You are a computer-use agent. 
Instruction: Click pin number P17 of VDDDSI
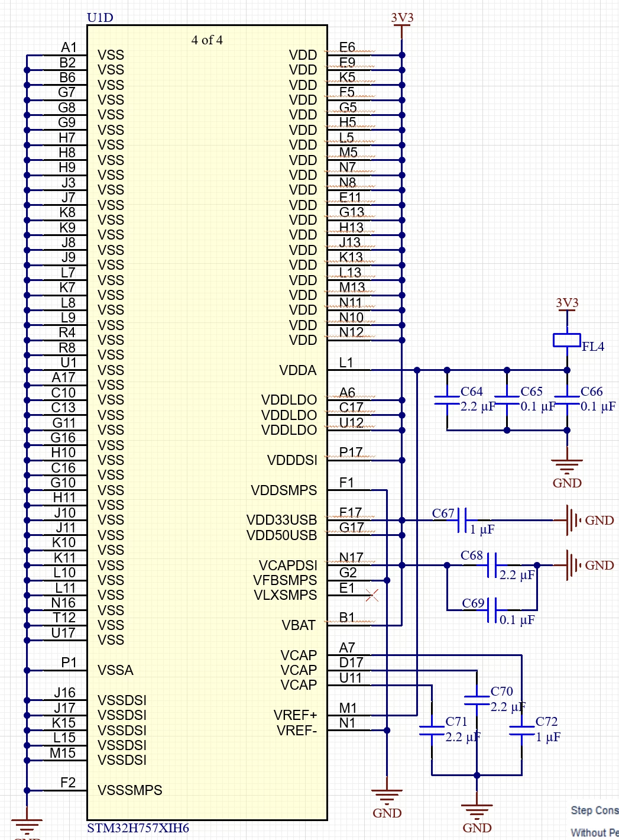351,453
